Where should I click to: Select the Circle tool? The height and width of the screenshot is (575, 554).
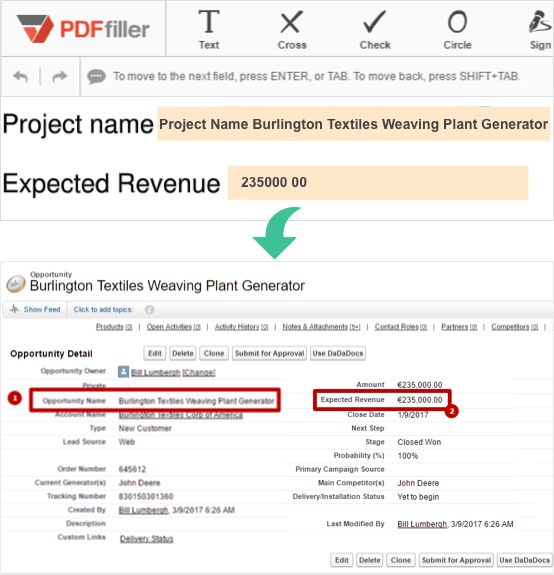[x=457, y=29]
